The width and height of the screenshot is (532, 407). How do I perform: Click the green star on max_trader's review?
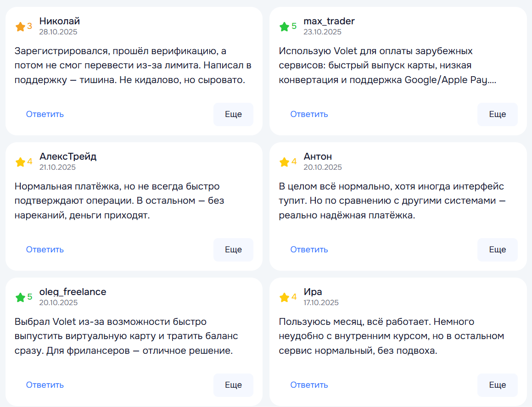coord(284,27)
